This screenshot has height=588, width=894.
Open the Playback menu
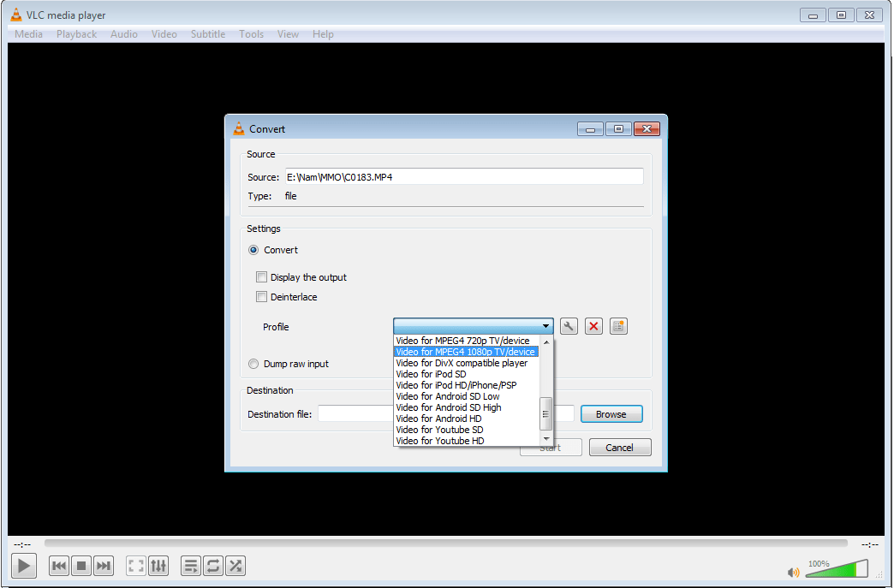click(x=76, y=34)
